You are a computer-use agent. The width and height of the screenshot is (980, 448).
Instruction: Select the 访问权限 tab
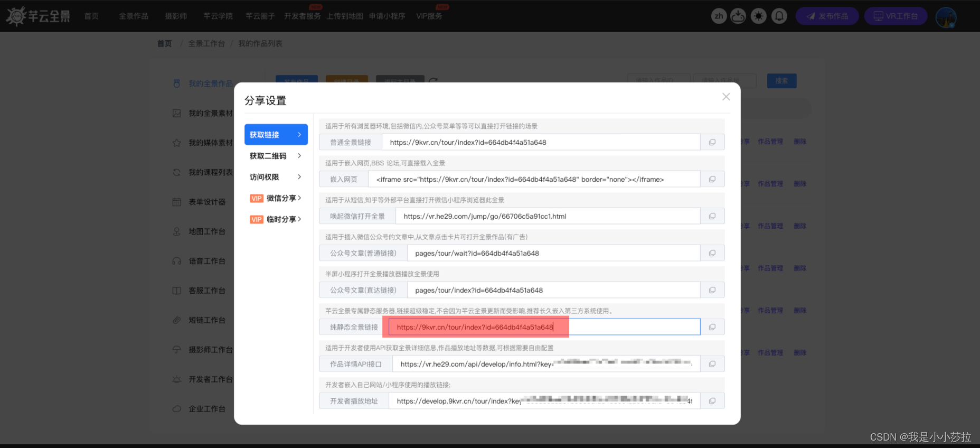point(276,177)
